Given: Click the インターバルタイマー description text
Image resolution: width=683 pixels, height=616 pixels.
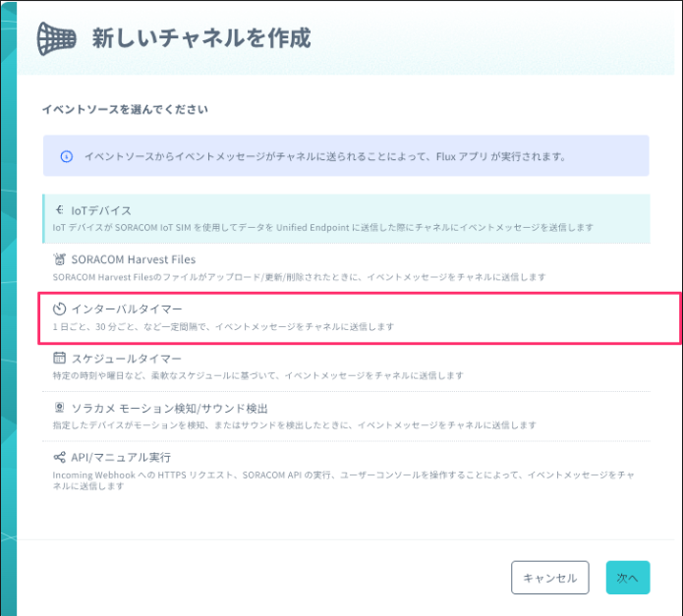Looking at the screenshot, I should (223, 326).
